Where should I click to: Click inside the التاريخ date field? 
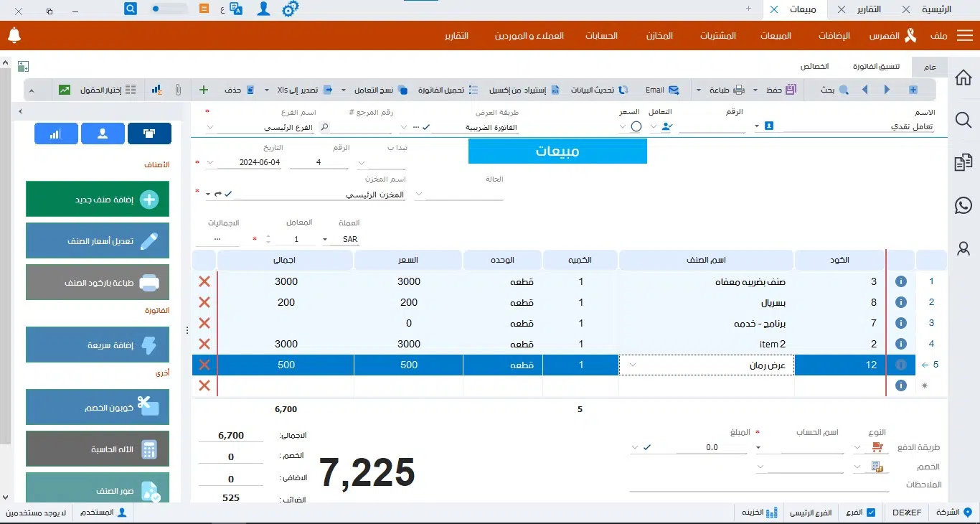(258, 162)
